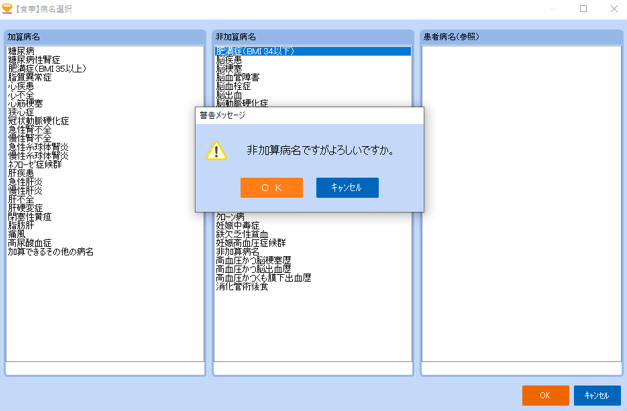Click the main window's bottom キャンセル button
Image resolution: width=627 pixels, height=411 pixels.
click(597, 395)
